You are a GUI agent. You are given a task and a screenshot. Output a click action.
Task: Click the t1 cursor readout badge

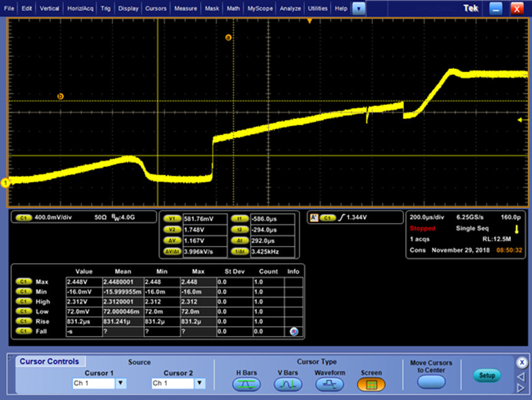tap(240, 219)
